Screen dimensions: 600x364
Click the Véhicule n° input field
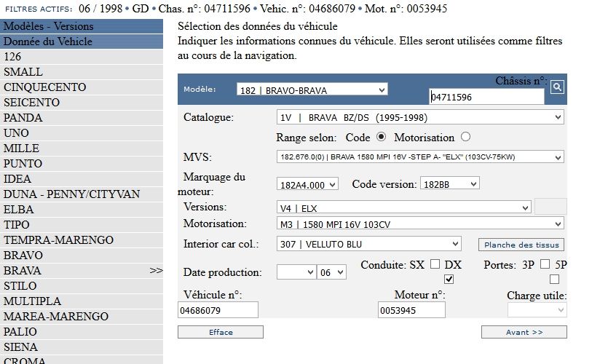[x=218, y=310]
